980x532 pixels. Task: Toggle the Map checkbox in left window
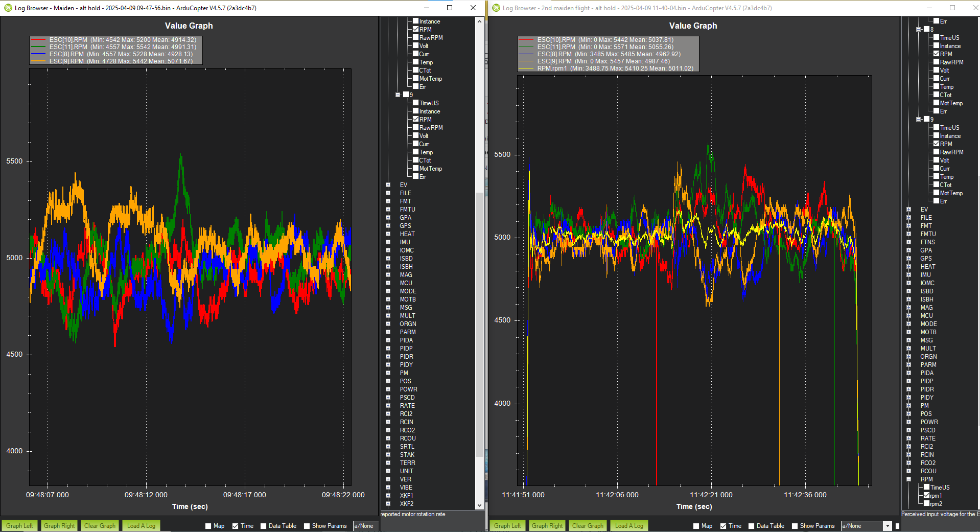pyautogui.click(x=207, y=525)
